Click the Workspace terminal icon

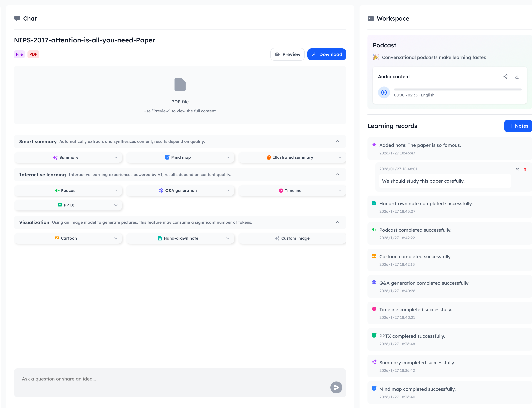coord(370,19)
